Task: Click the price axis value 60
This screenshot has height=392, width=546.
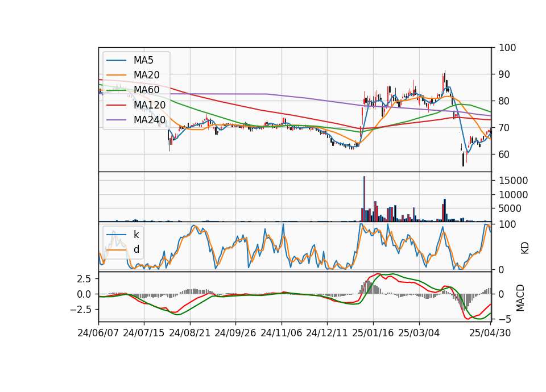Action: (504, 155)
